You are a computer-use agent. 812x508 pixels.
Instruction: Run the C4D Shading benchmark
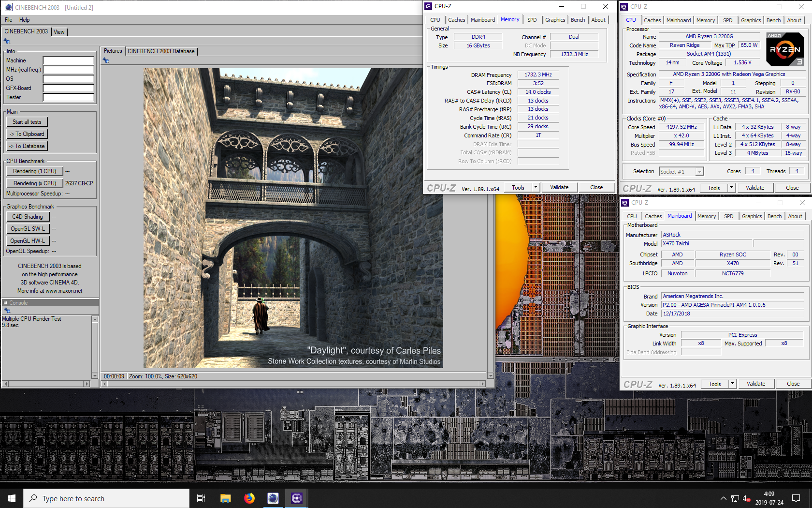[x=28, y=217]
